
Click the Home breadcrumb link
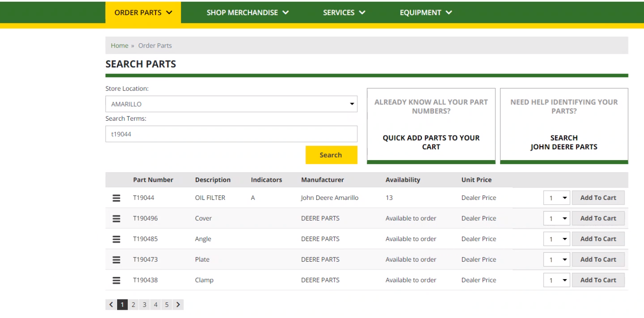[119, 45]
